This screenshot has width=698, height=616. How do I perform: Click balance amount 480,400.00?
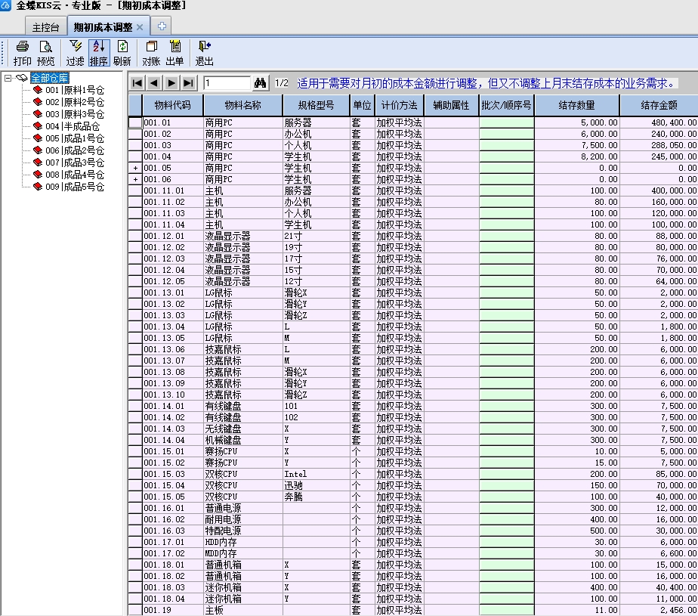click(x=659, y=122)
